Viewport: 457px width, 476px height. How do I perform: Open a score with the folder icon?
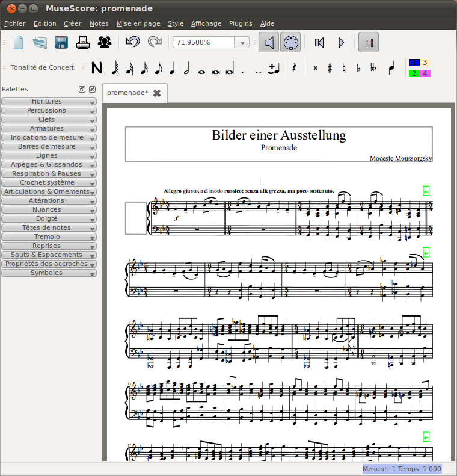coord(40,42)
